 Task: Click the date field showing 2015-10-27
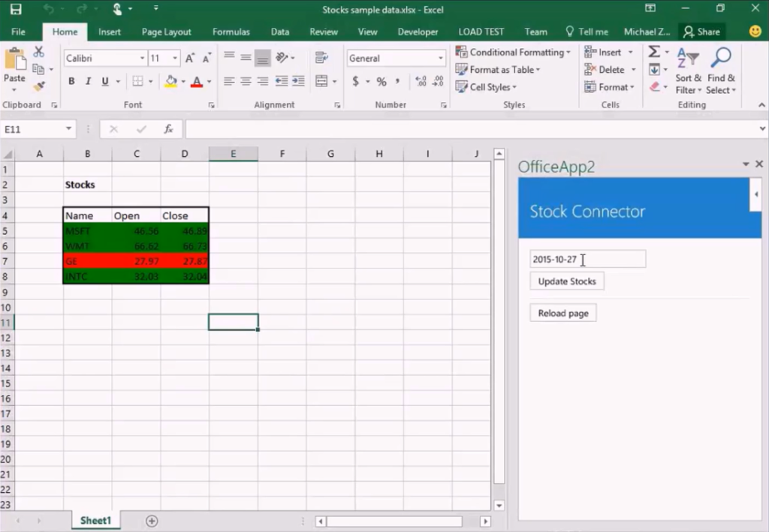pos(587,259)
